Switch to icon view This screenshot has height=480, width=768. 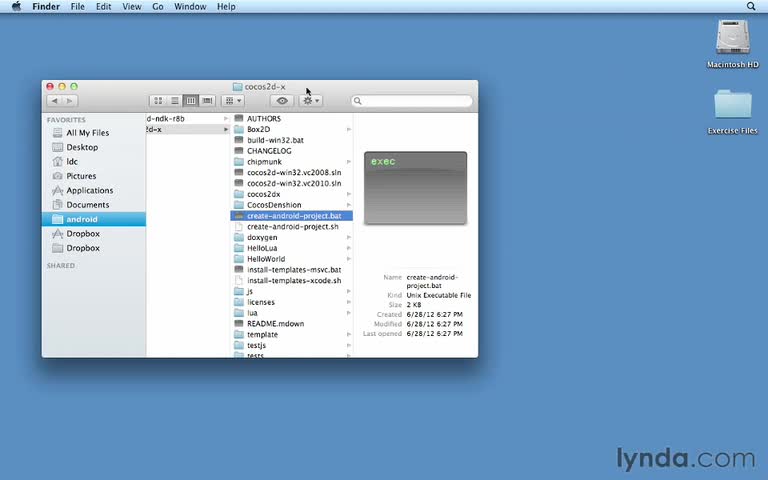tap(158, 101)
